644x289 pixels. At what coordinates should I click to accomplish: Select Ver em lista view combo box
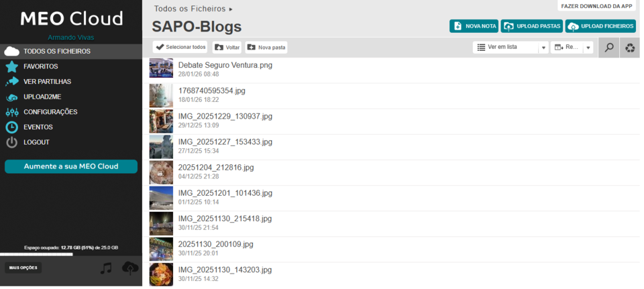point(511,47)
